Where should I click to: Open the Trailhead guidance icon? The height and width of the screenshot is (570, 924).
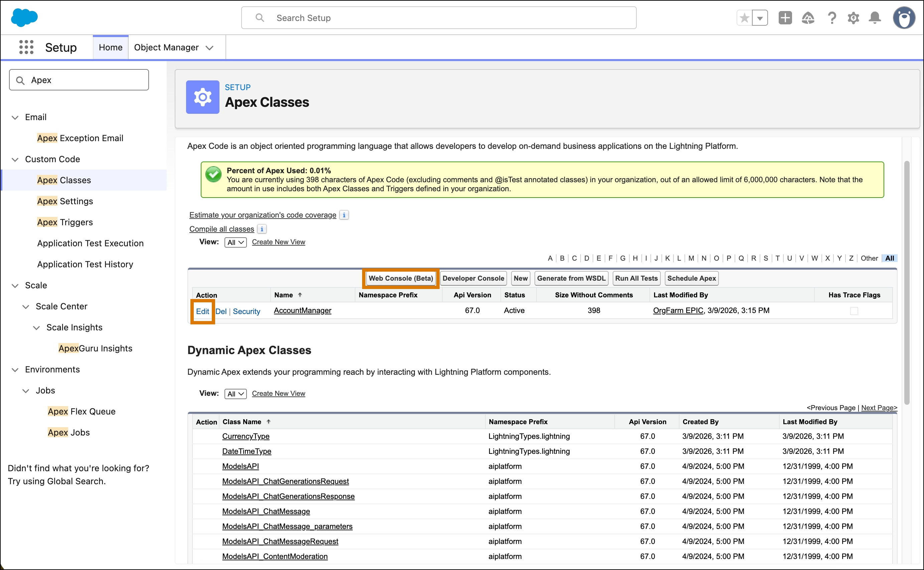pyautogui.click(x=808, y=18)
